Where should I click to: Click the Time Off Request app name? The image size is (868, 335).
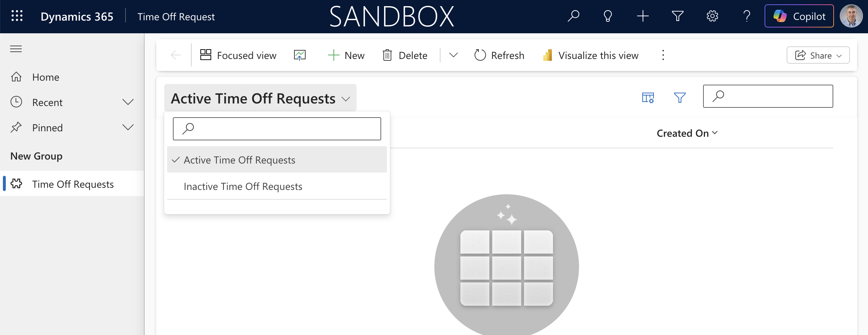coord(176,17)
